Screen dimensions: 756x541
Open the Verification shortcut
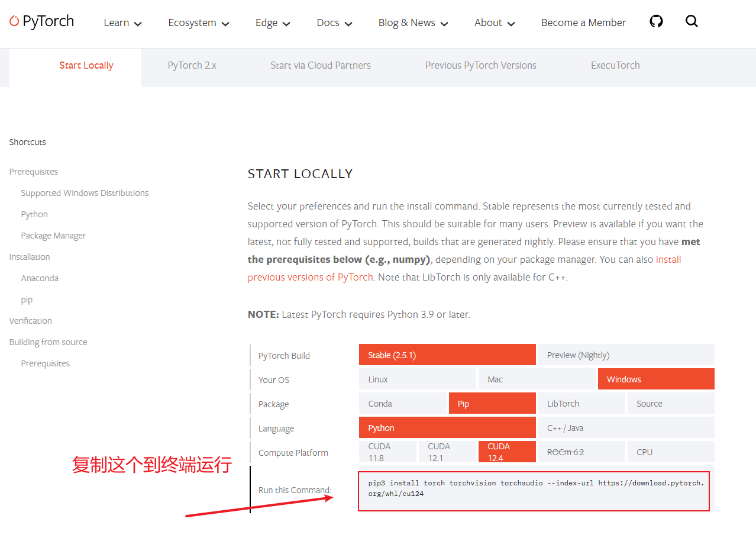[x=31, y=321]
